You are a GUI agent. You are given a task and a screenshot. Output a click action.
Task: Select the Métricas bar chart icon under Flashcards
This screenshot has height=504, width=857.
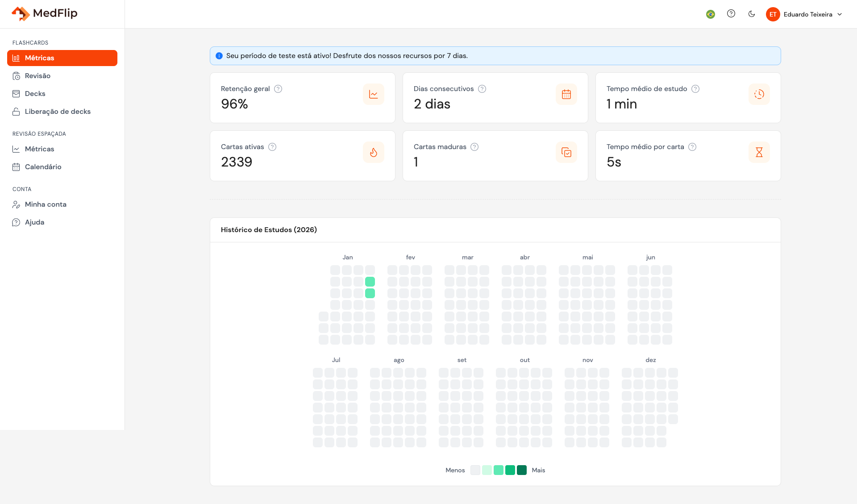click(16, 58)
